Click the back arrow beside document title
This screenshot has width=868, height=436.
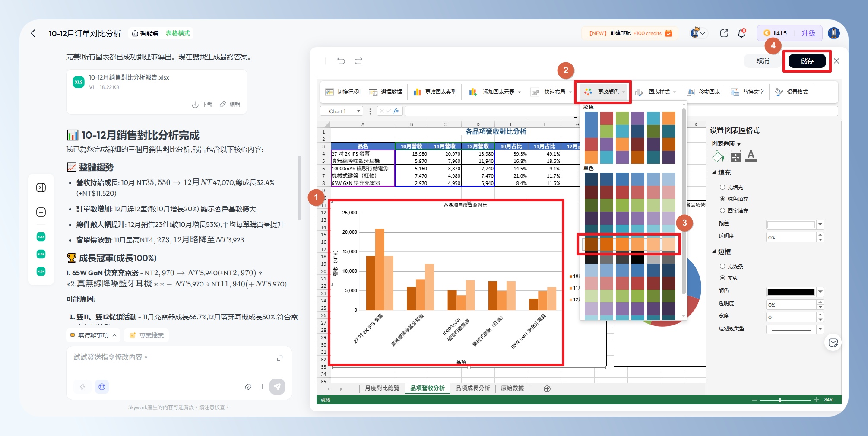(33, 33)
